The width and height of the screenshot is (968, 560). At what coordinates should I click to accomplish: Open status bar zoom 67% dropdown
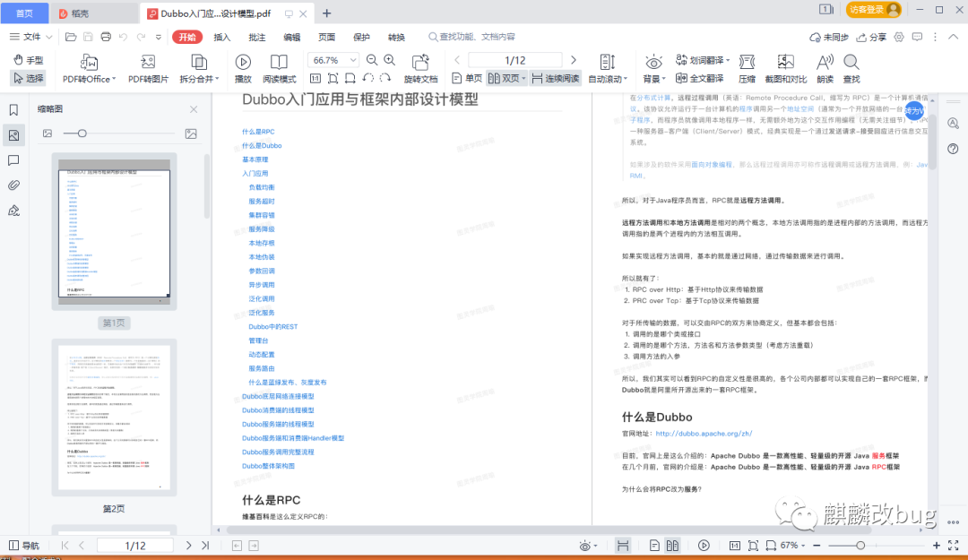click(793, 545)
